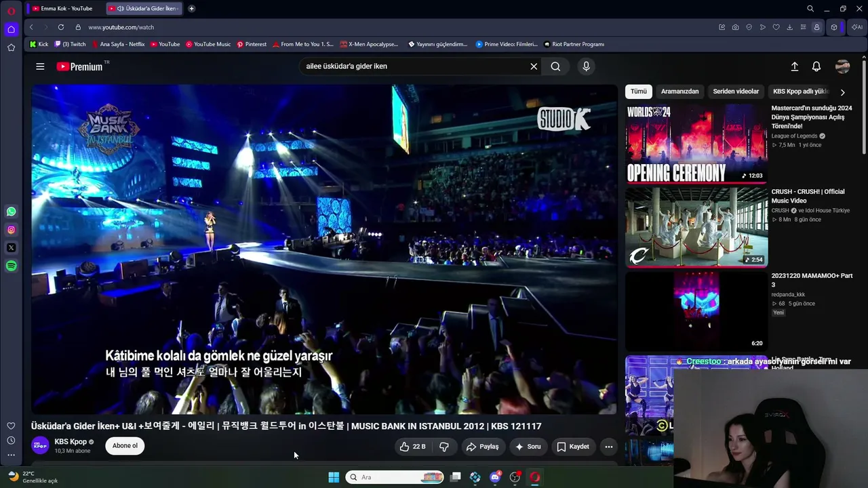The height and width of the screenshot is (488, 868).
Task: Open the MAMAMOO+ Part 3 video thumbnail
Action: pos(696,311)
